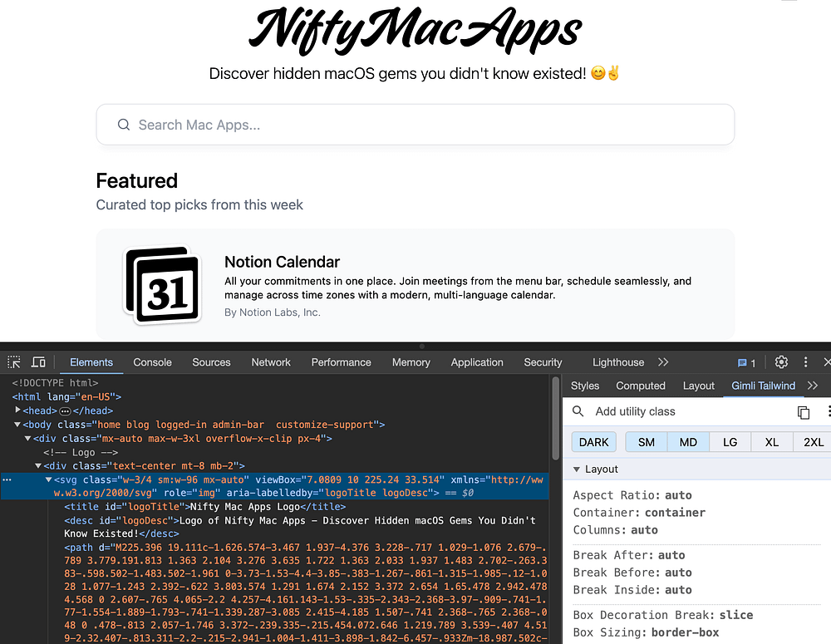This screenshot has height=644, width=831.
Task: Click the issues message counter icon
Action: click(x=746, y=362)
